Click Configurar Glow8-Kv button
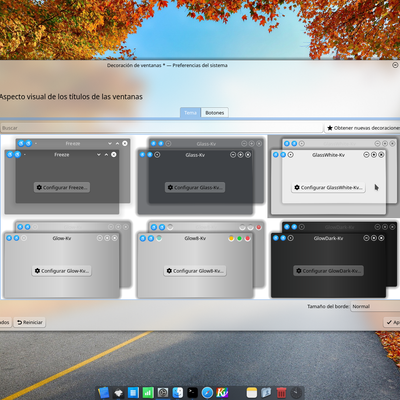 coord(195,271)
